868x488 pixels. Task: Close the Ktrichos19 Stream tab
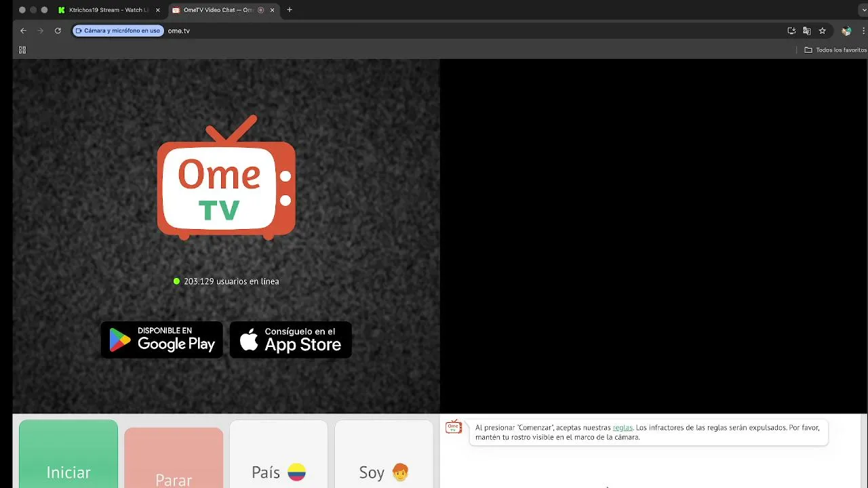pyautogui.click(x=158, y=10)
